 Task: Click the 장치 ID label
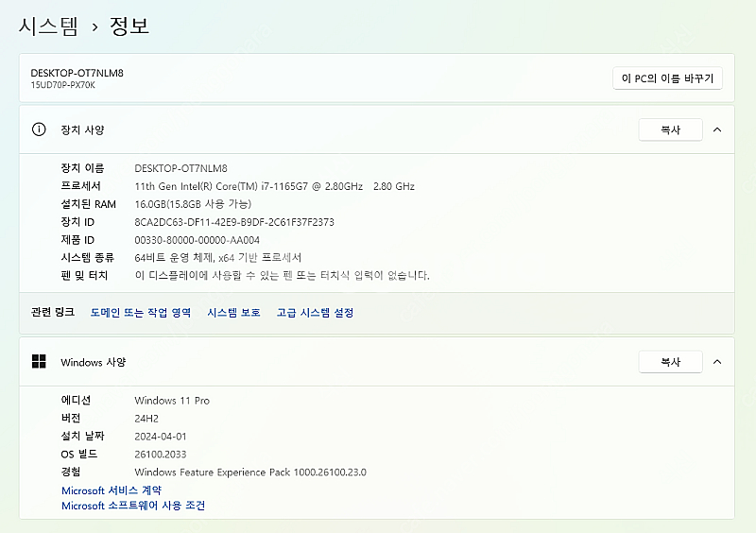point(77,222)
